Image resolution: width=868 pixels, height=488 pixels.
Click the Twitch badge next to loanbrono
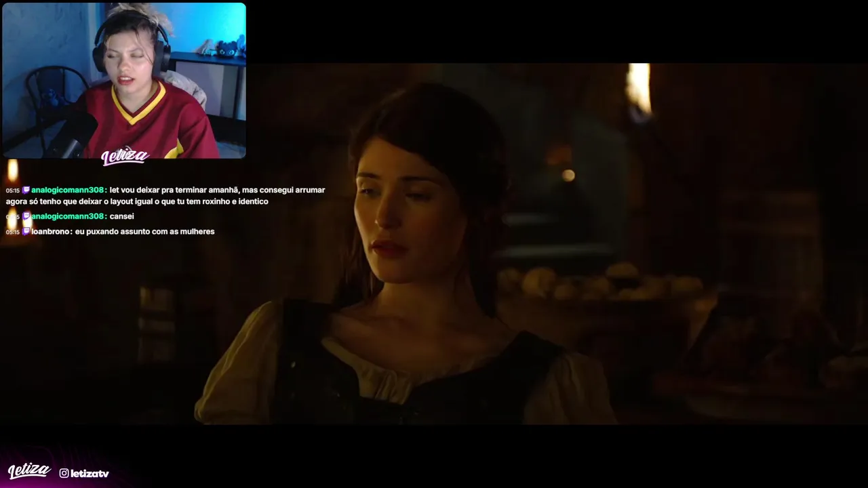pyautogui.click(x=26, y=232)
